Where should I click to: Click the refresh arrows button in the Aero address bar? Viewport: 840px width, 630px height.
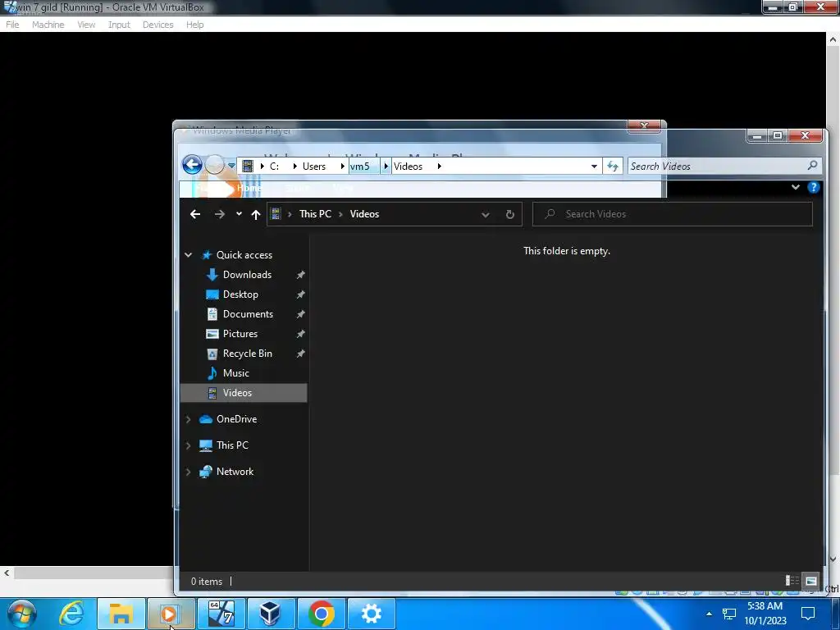coord(612,166)
